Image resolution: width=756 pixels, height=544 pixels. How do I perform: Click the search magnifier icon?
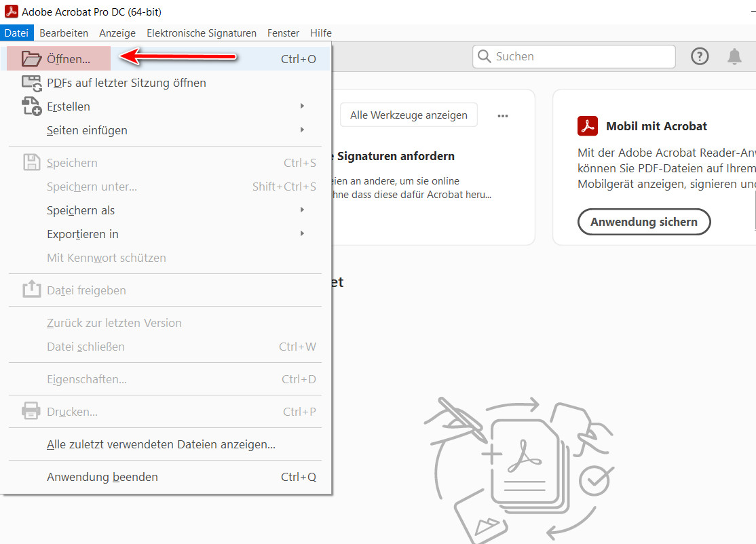[x=485, y=56]
